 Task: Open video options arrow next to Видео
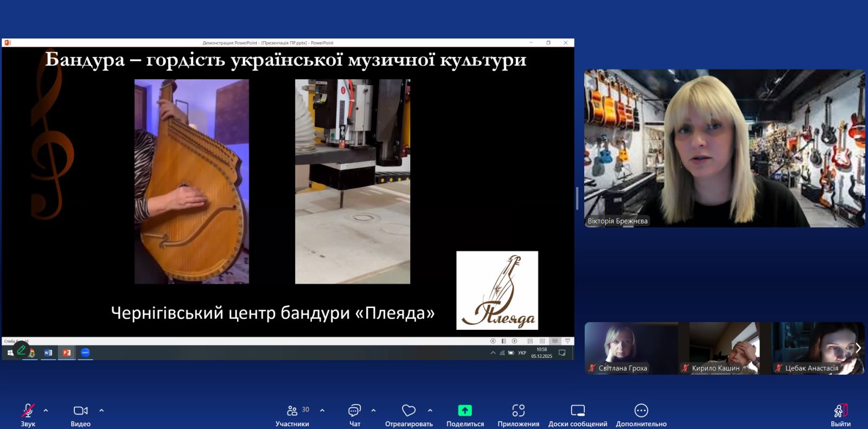click(101, 411)
